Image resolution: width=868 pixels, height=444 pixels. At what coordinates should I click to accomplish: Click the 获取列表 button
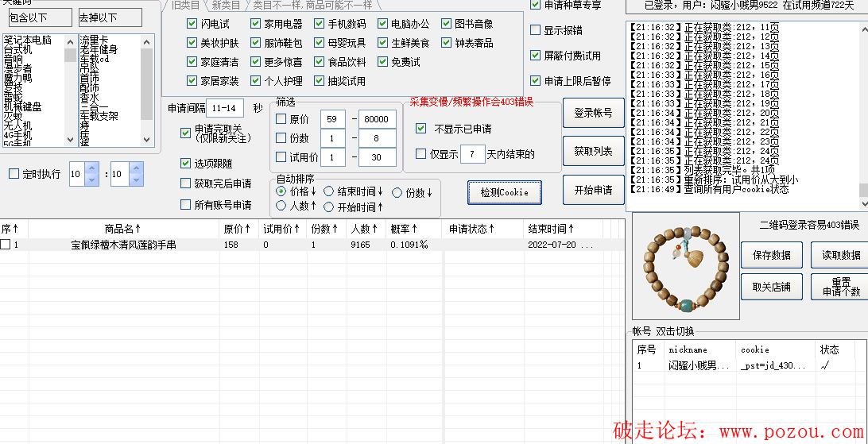coord(594,151)
